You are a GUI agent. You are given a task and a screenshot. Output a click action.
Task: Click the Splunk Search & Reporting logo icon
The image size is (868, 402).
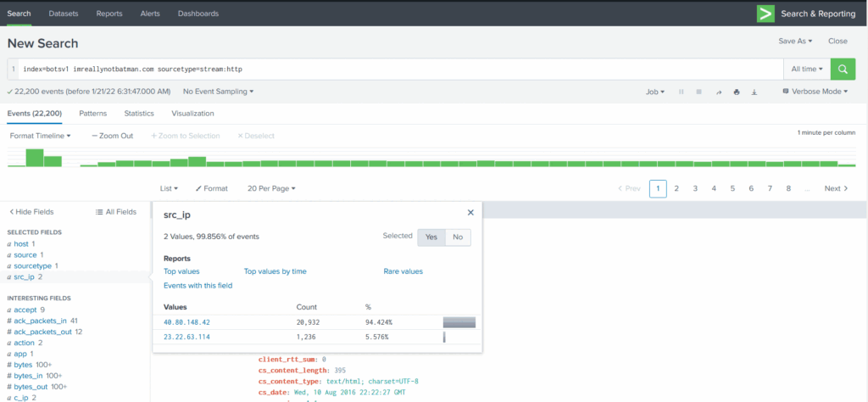(x=765, y=14)
